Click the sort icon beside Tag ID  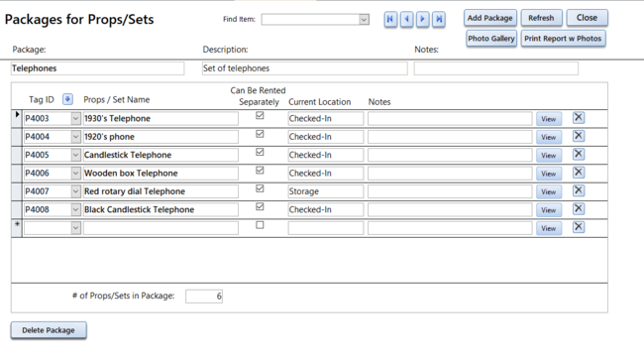tap(67, 99)
